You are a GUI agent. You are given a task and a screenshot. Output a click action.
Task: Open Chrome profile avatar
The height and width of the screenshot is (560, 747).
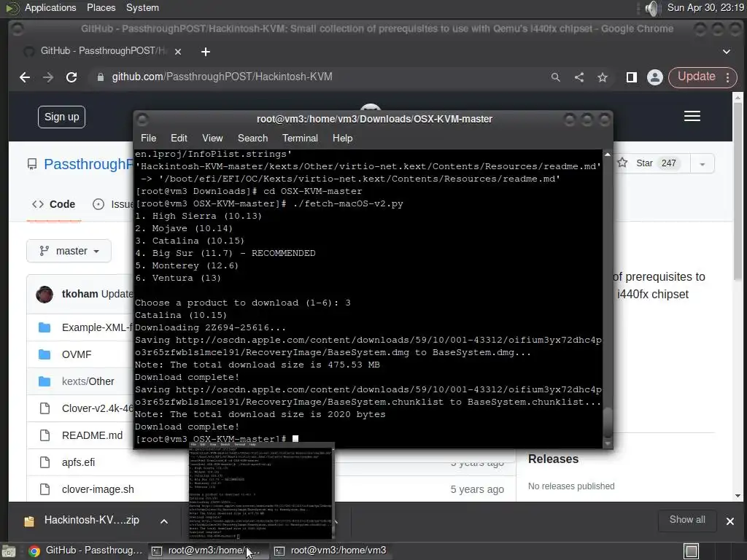[x=655, y=77]
